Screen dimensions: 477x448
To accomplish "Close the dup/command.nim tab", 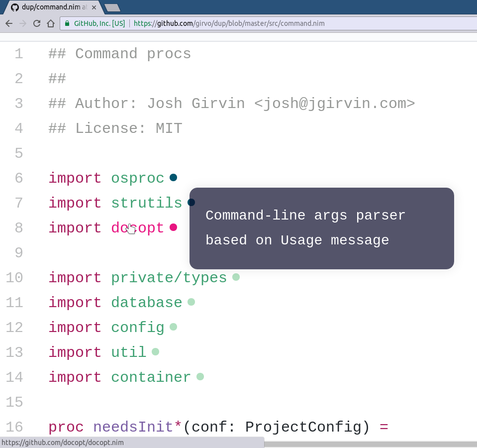I will click(x=94, y=7).
